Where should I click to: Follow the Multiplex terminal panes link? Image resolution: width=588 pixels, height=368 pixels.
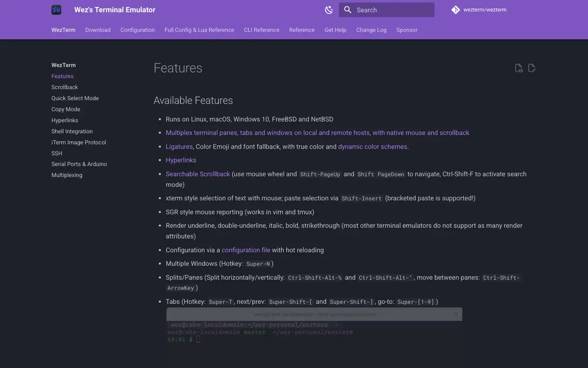pyautogui.click(x=318, y=132)
